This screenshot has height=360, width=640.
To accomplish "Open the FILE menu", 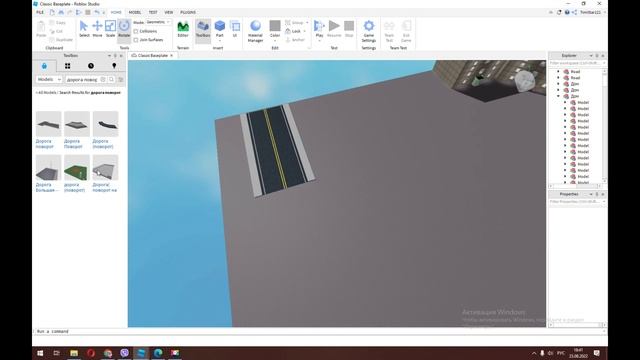I will pyautogui.click(x=40, y=12).
